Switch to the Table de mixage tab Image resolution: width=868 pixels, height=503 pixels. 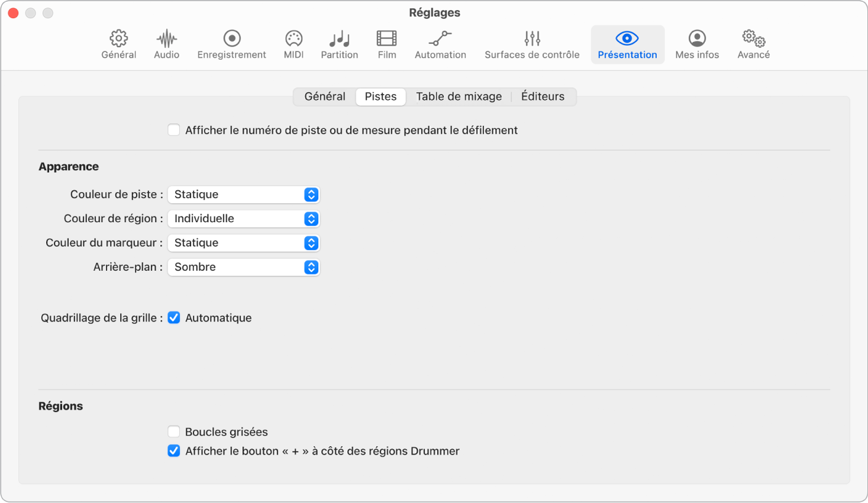pos(459,96)
